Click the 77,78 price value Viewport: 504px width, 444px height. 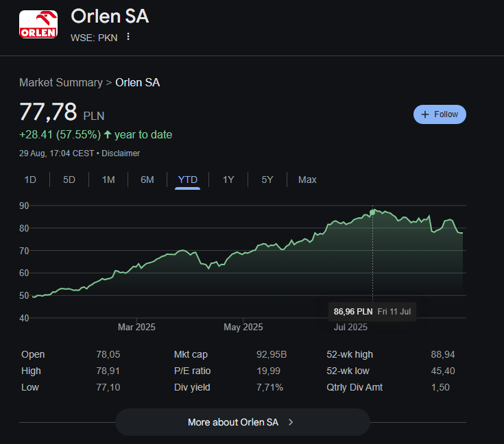48,112
